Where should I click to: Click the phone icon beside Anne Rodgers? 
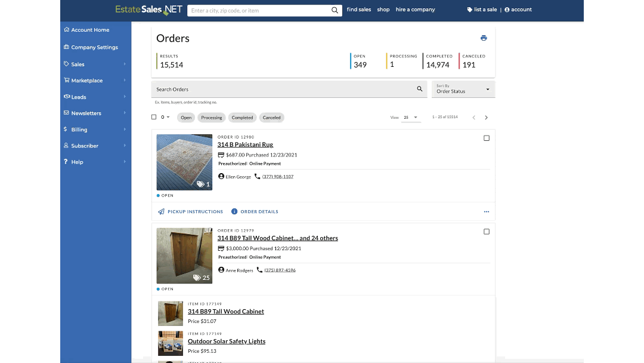259,270
